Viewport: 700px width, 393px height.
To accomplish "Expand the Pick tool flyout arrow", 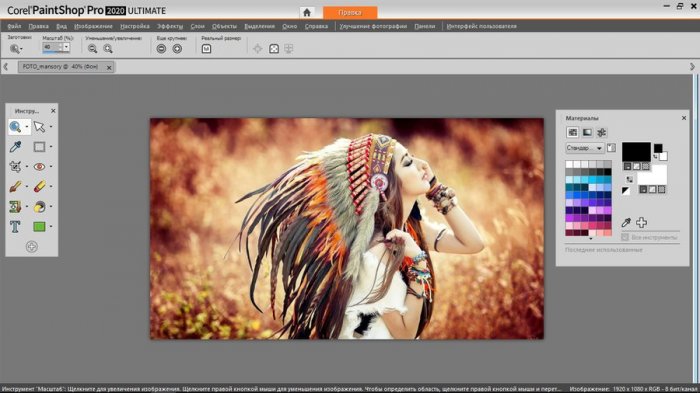I will [x=50, y=127].
